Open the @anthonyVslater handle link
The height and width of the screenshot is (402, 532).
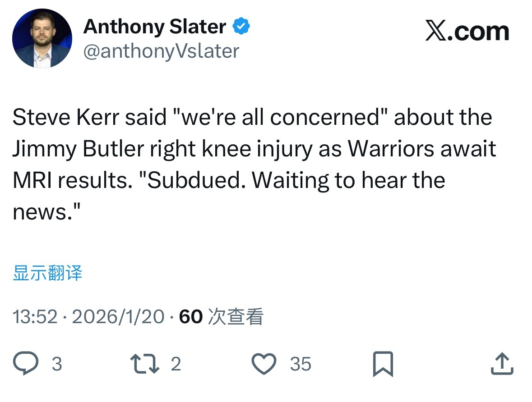(161, 51)
